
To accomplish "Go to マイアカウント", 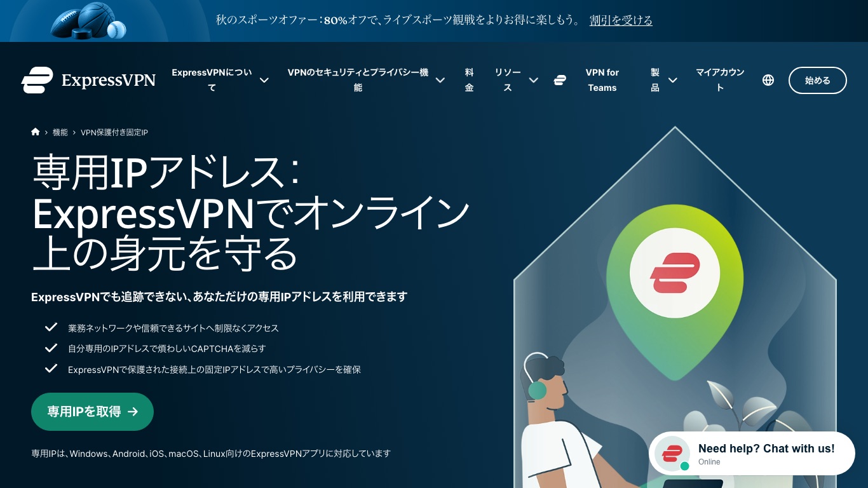I will tap(720, 80).
